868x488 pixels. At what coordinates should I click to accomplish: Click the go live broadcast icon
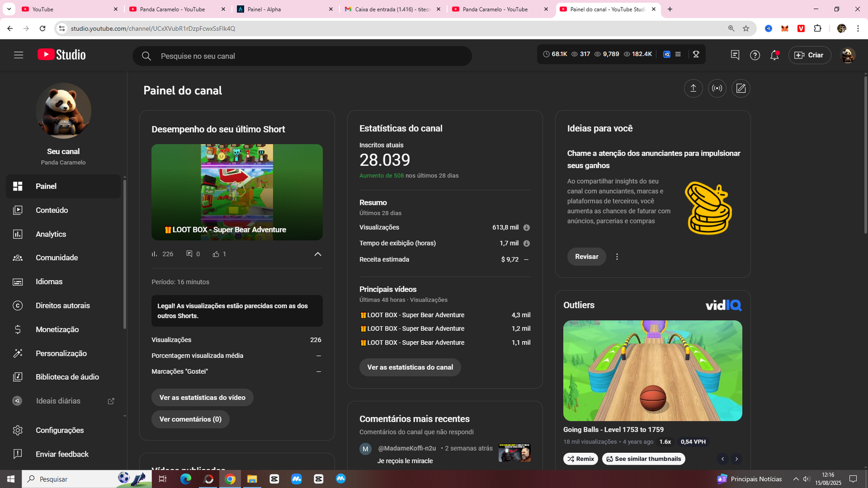[x=717, y=88]
